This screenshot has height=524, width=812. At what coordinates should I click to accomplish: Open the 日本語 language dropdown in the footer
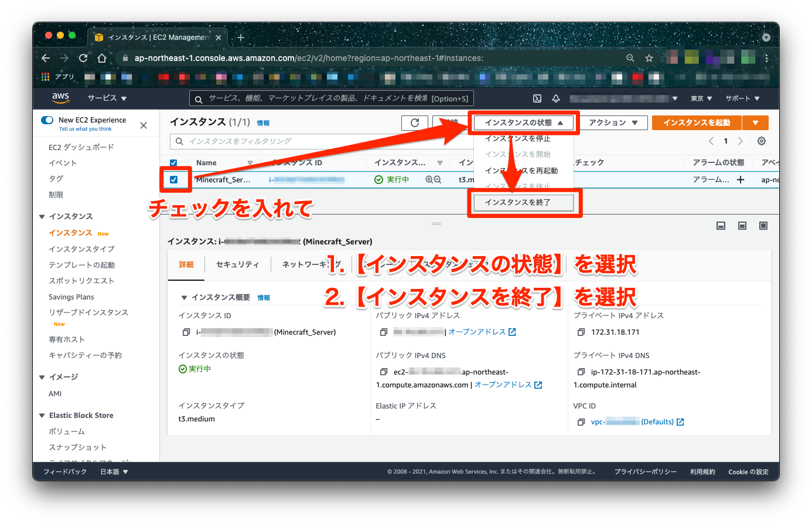tap(114, 472)
